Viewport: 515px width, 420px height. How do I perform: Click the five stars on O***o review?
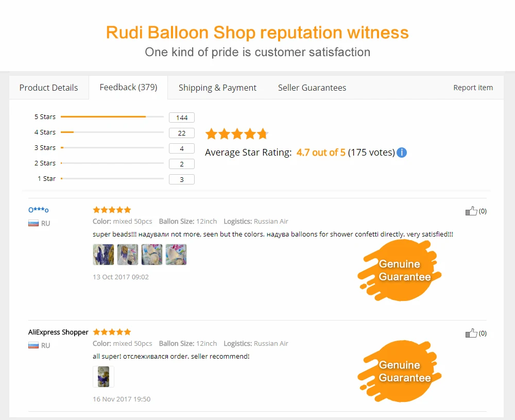click(x=112, y=210)
